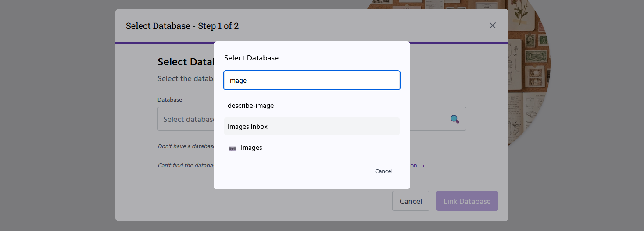Image resolution: width=644 pixels, height=231 pixels.
Task: Click the camera icon beside Images
Action: 233,148
